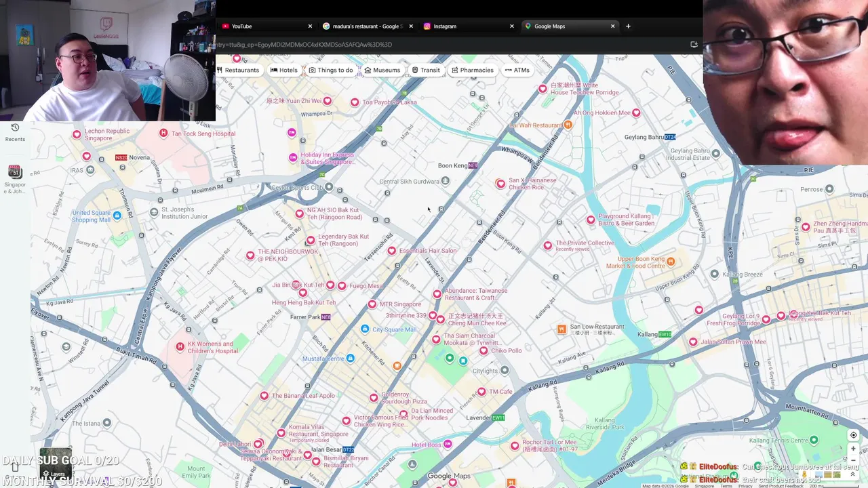Open the Holiday Inn Express hotel marker
The width and height of the screenshot is (868, 488).
pyautogui.click(x=293, y=157)
